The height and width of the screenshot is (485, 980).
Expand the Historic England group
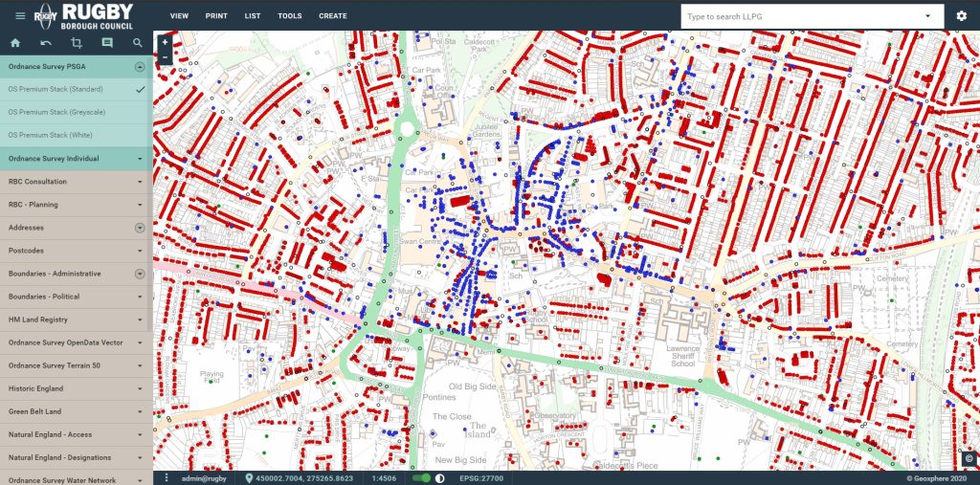click(x=140, y=388)
